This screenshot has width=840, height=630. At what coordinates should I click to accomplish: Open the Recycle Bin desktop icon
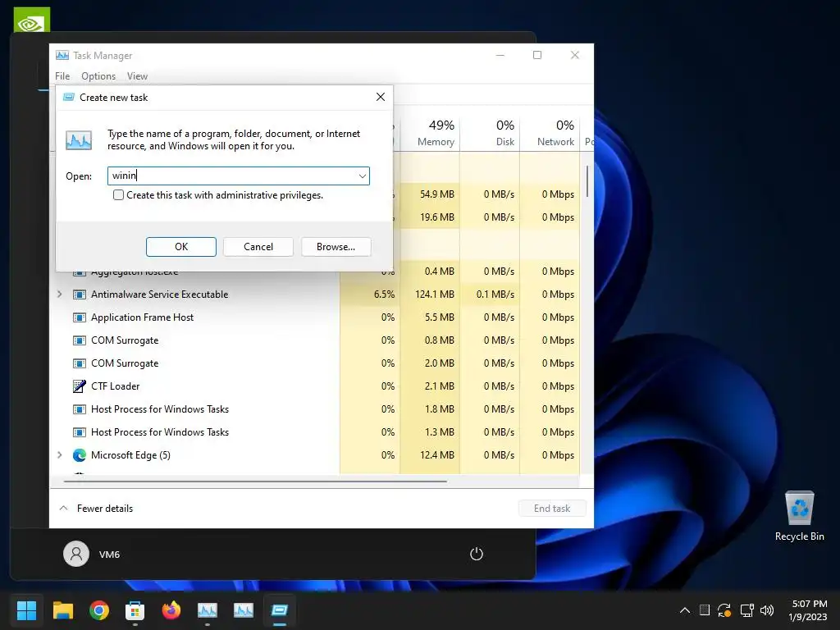point(799,517)
